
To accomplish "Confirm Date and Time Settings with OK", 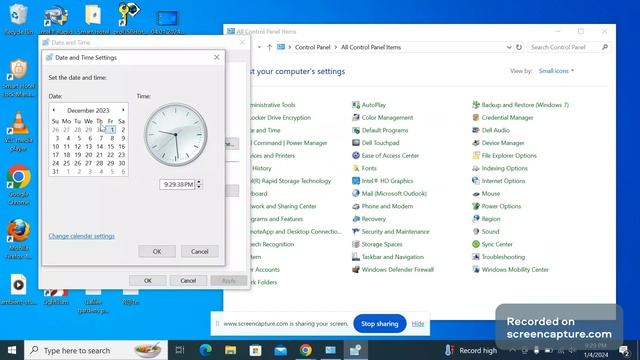I will (157, 251).
